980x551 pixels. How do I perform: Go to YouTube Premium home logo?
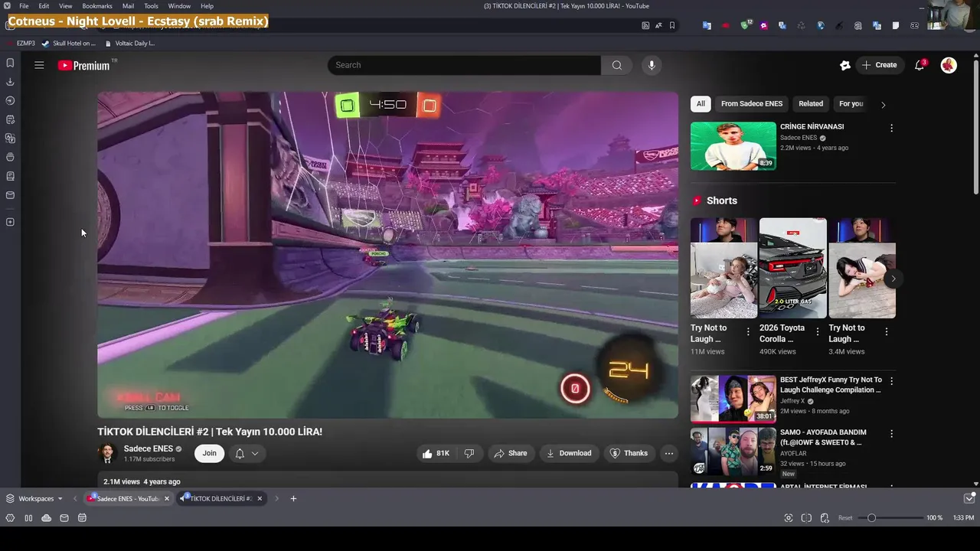click(x=83, y=66)
